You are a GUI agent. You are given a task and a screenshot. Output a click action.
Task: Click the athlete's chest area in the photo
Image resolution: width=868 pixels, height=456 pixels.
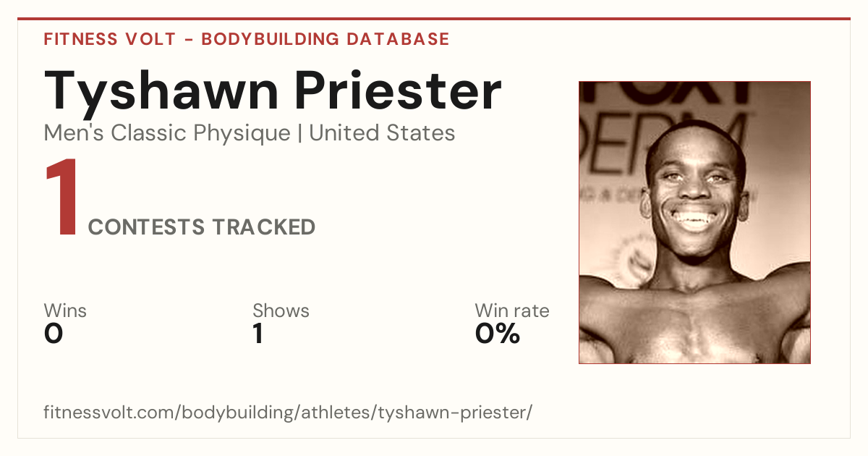click(694, 326)
